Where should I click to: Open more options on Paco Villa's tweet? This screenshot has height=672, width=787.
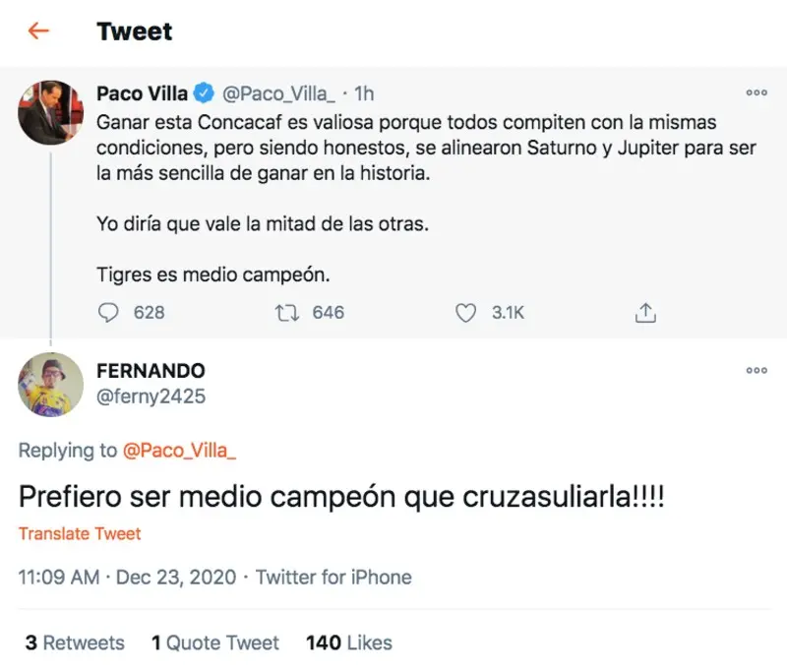(757, 92)
